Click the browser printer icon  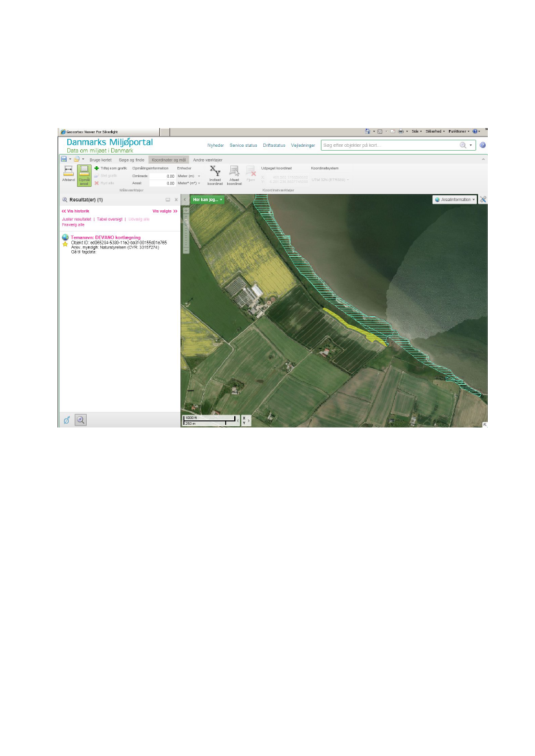[x=401, y=131]
